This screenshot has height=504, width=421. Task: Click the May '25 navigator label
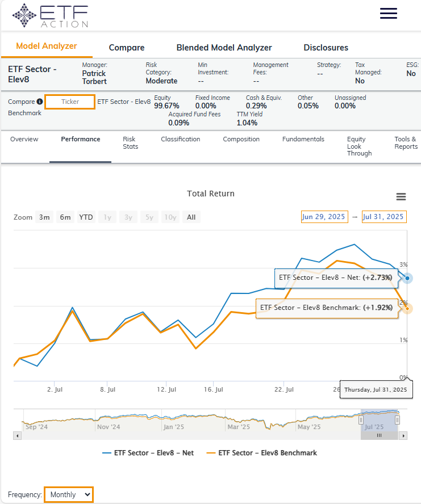[x=309, y=427]
